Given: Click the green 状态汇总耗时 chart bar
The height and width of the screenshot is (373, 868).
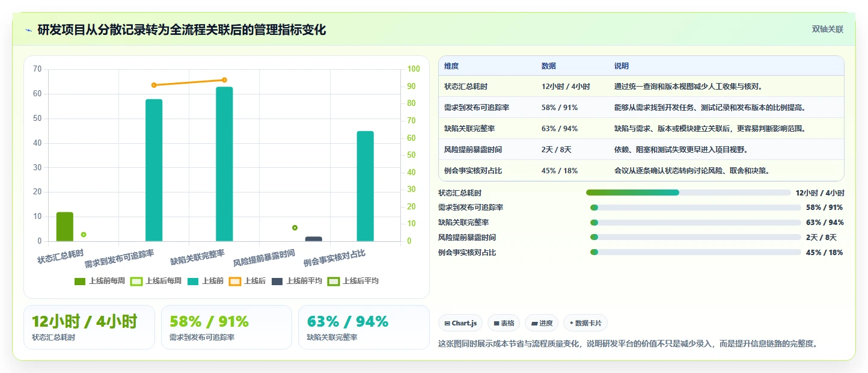Looking at the screenshot, I should (65, 227).
